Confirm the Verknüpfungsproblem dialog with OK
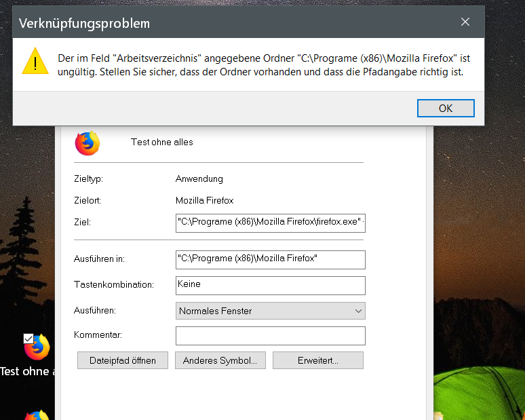525x420 pixels. [x=446, y=108]
